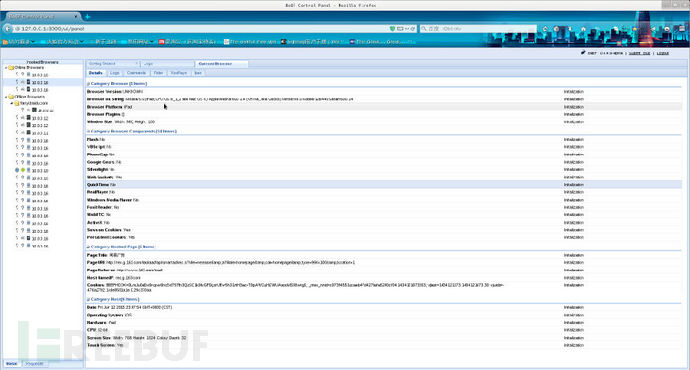Switch to the Commands sub-tab

click(136, 73)
